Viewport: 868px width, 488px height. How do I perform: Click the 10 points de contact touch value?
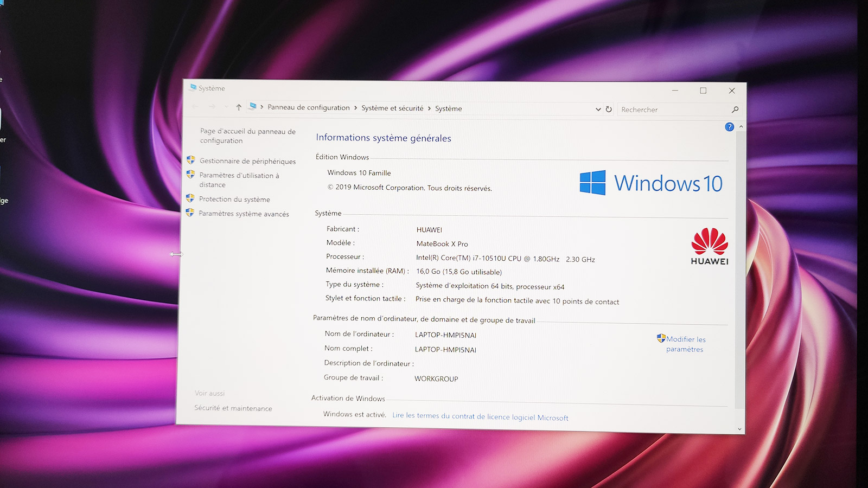(x=517, y=300)
